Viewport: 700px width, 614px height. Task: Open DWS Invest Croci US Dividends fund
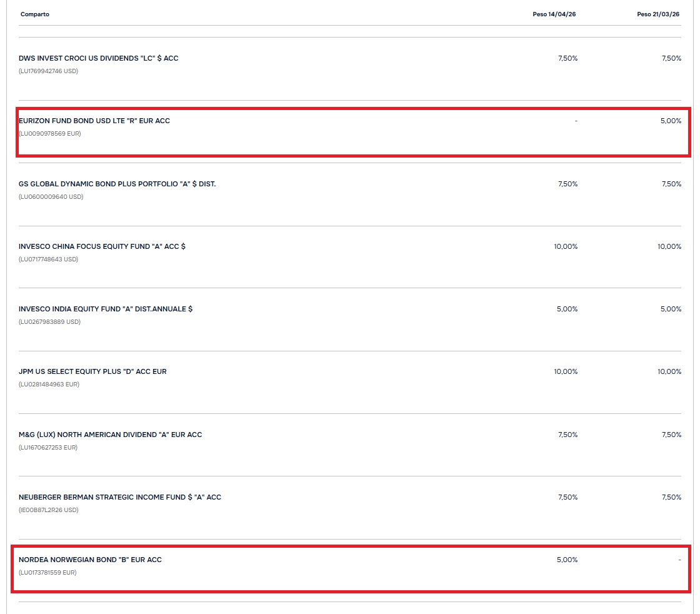99,58
